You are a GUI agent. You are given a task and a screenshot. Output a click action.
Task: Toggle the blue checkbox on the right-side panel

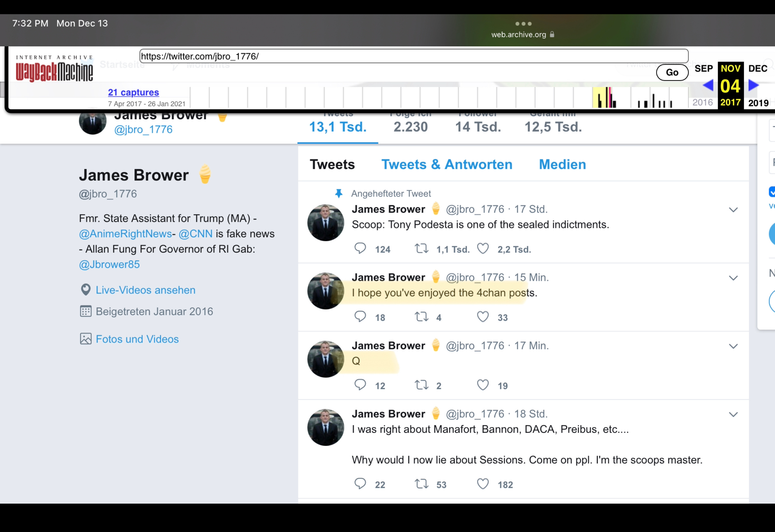[772, 192]
